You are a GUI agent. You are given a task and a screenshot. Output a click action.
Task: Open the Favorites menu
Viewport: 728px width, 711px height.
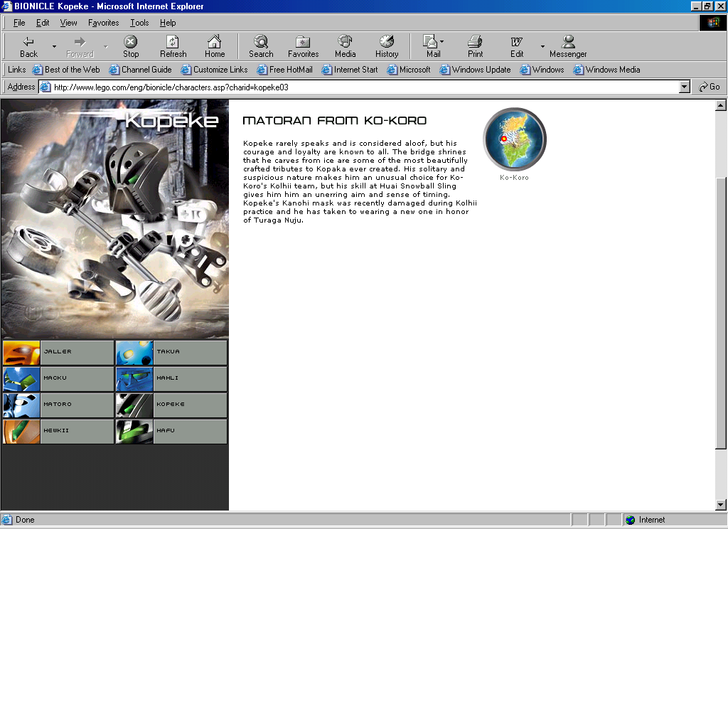(104, 23)
